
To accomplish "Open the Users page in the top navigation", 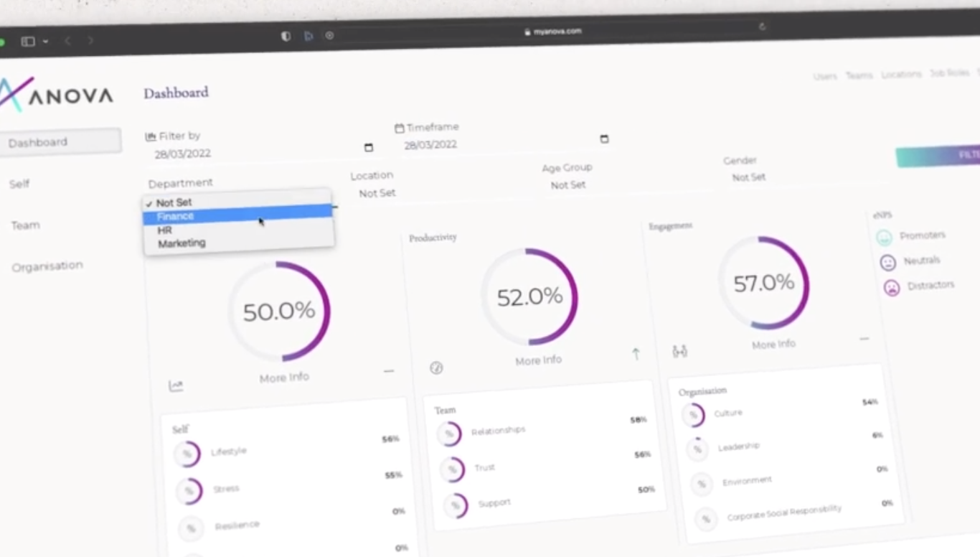I will (x=825, y=75).
